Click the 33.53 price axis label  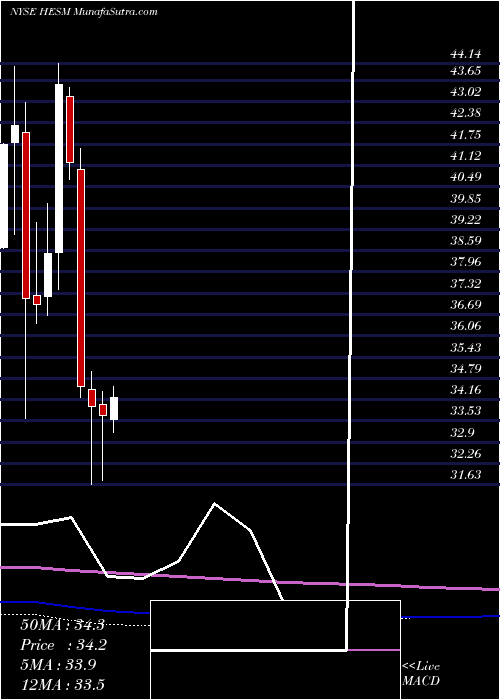(x=466, y=411)
